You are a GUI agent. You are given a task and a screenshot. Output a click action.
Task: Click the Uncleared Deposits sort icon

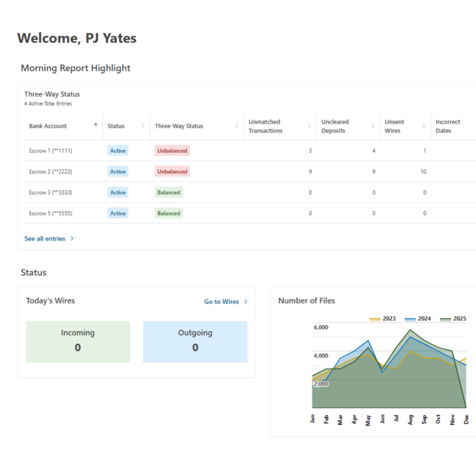[373, 126]
